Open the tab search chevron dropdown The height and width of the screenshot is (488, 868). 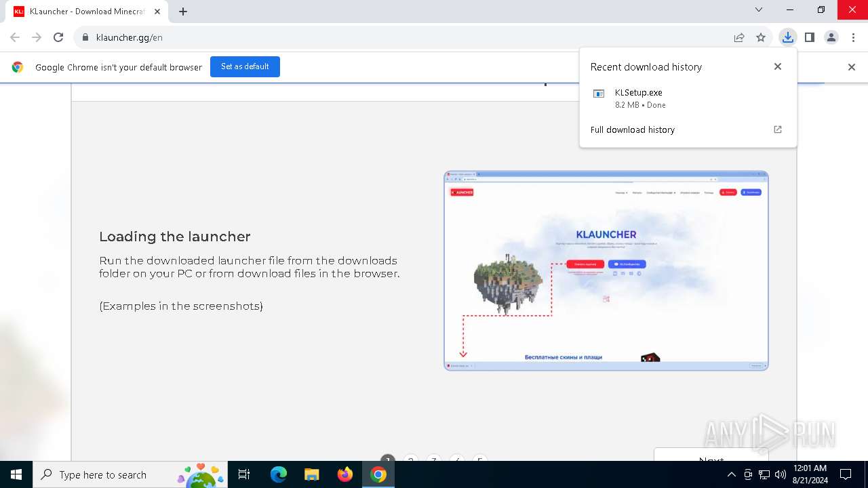(759, 9)
